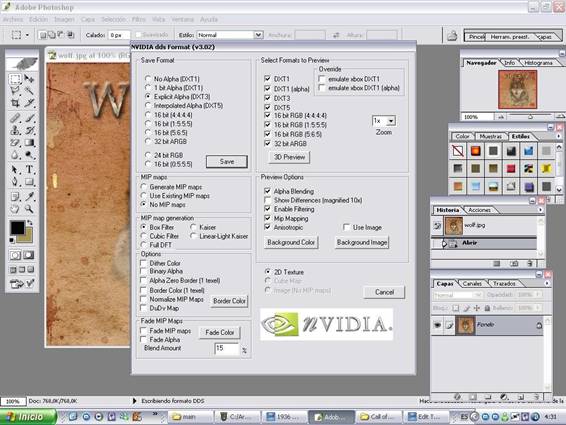Image resolution: width=566 pixels, height=425 pixels.
Task: Click the Fade Color button
Action: tap(219, 332)
